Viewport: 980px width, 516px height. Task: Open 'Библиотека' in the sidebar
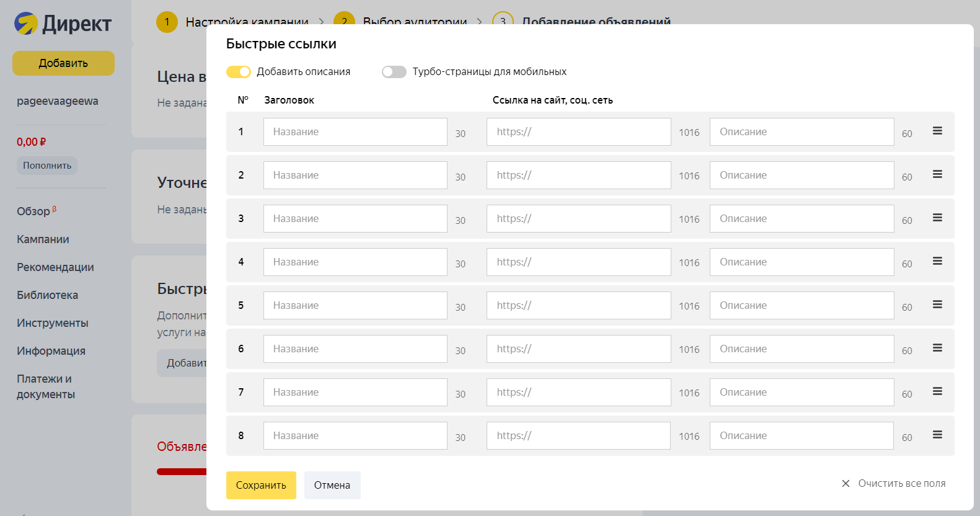47,295
